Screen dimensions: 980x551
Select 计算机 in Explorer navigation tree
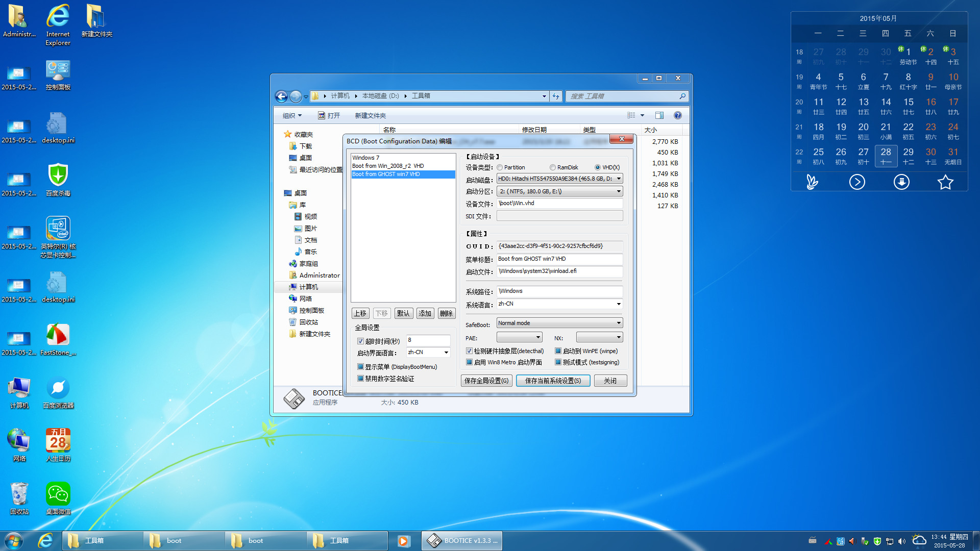click(308, 287)
